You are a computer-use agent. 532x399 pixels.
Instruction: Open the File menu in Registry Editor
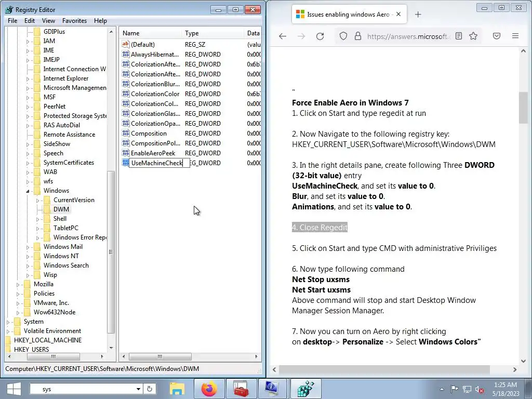click(12, 21)
